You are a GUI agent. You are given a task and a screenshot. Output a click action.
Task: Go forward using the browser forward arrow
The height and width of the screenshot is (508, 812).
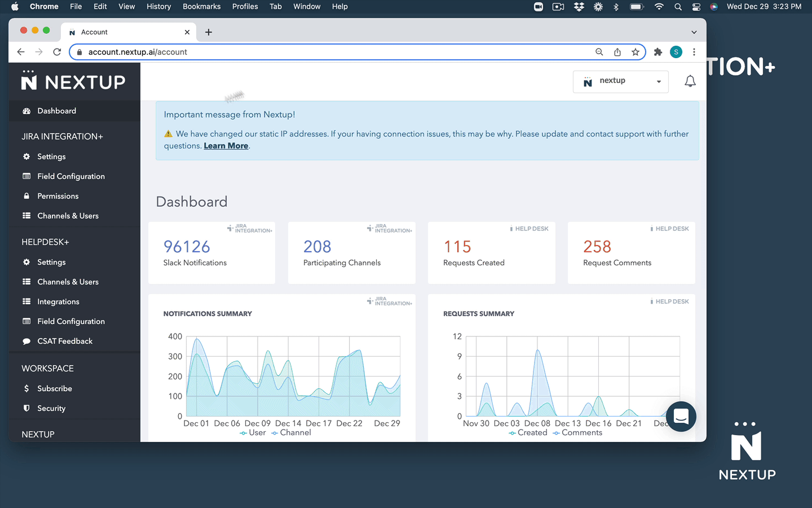coord(39,52)
